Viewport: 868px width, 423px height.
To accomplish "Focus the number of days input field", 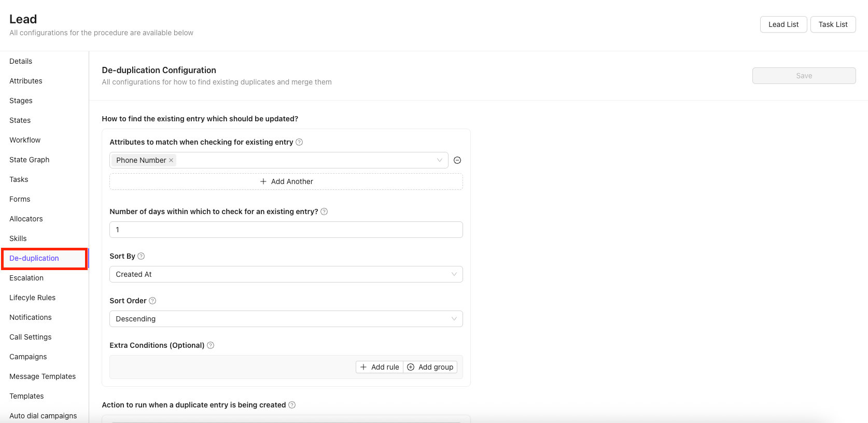I will pos(286,230).
